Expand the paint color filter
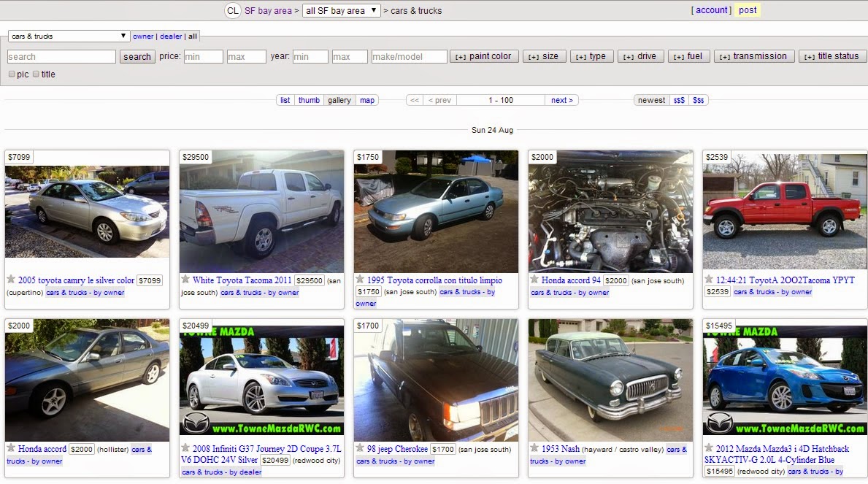The width and height of the screenshot is (868, 484). pos(483,56)
